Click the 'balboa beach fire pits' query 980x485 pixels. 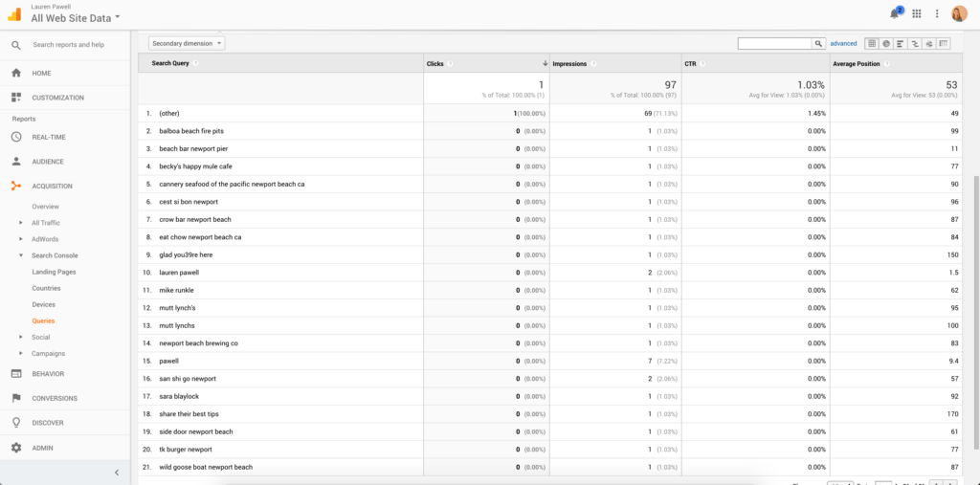pos(191,131)
